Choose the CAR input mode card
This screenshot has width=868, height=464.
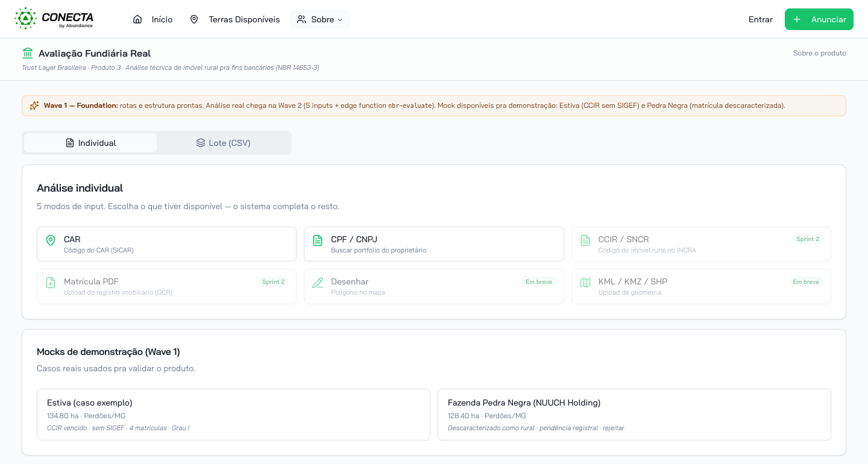pyautogui.click(x=166, y=244)
